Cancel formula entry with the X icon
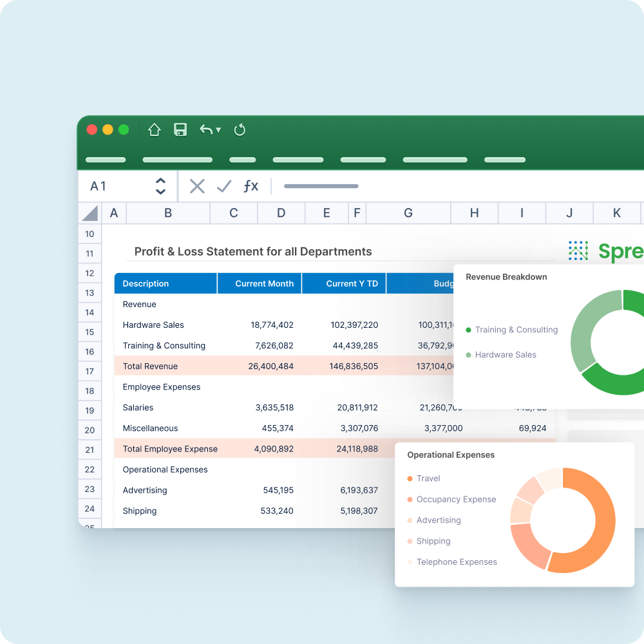Viewport: 644px width, 644px height. [x=197, y=187]
